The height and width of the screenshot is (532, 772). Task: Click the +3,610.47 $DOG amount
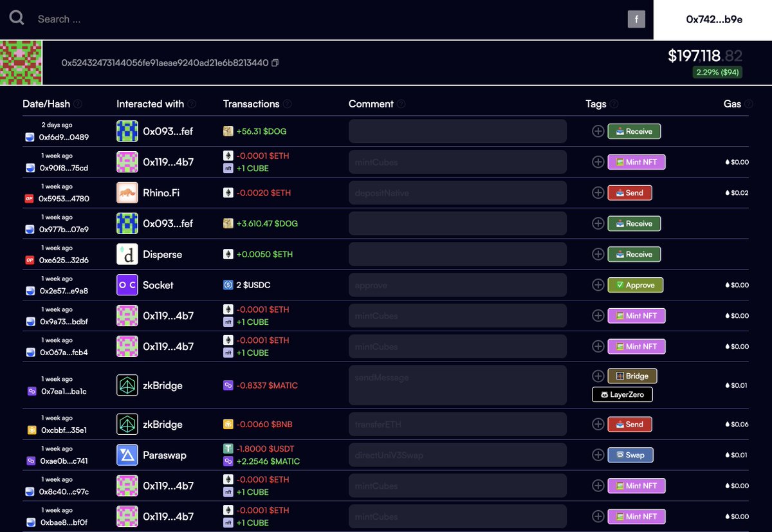[267, 224]
